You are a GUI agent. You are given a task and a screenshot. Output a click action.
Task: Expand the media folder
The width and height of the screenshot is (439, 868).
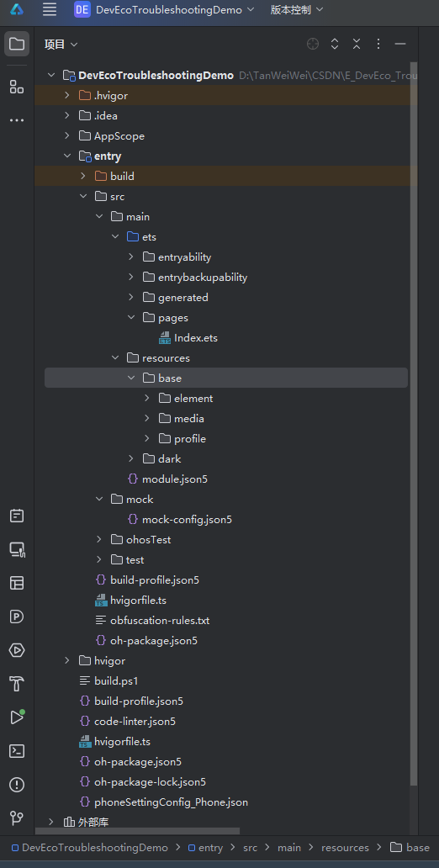click(x=147, y=419)
